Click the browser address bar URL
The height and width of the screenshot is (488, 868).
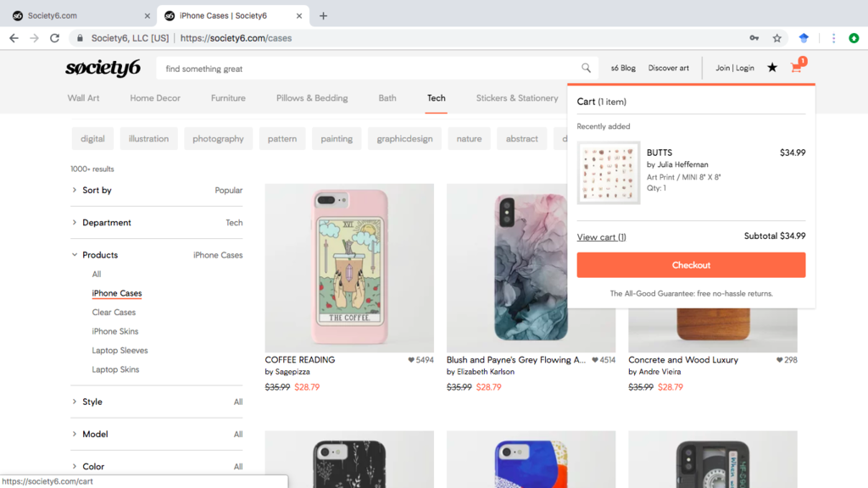coord(236,38)
